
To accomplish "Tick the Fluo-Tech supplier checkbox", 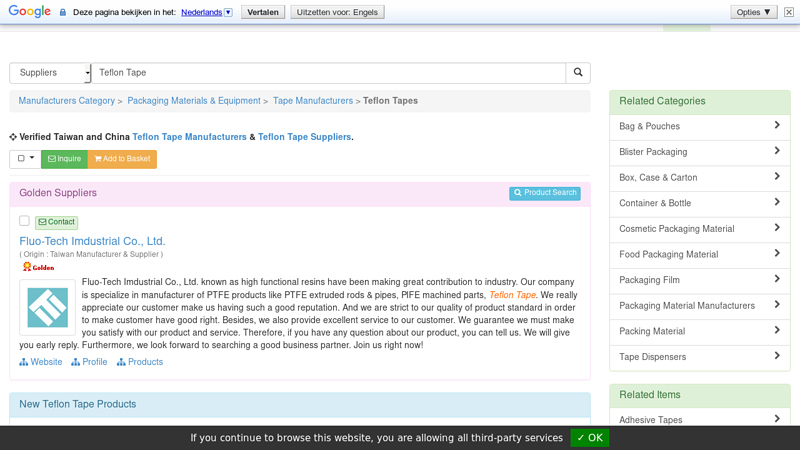I will (24, 220).
